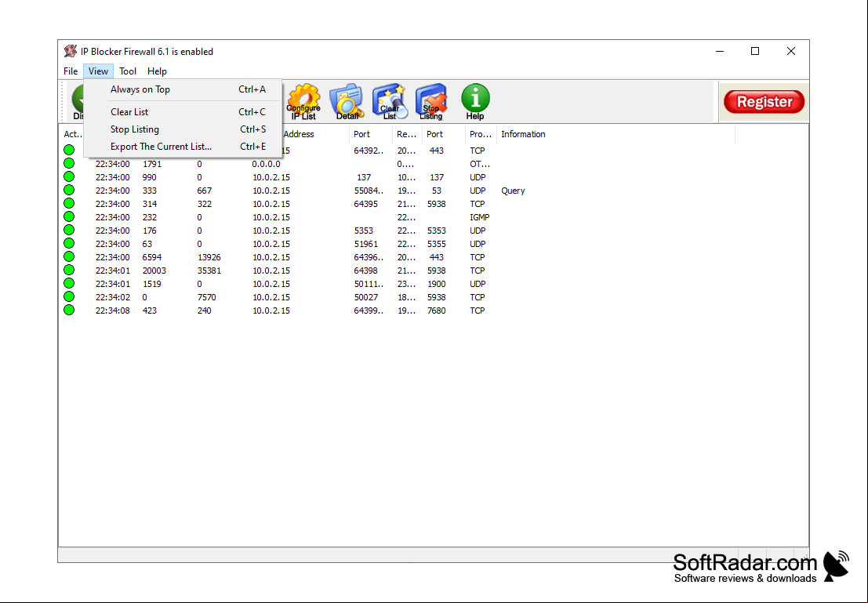The height and width of the screenshot is (603, 868).
Task: Click the red Register button
Action: (x=764, y=102)
